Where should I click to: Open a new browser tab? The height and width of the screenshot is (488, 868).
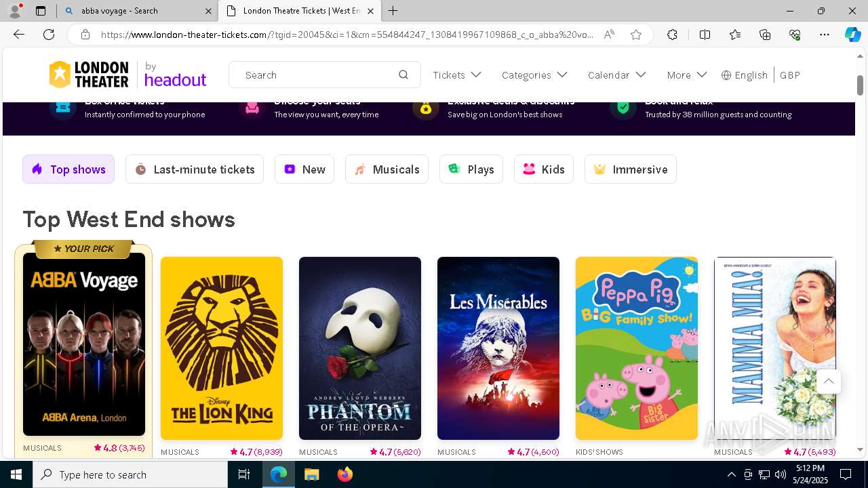393,11
